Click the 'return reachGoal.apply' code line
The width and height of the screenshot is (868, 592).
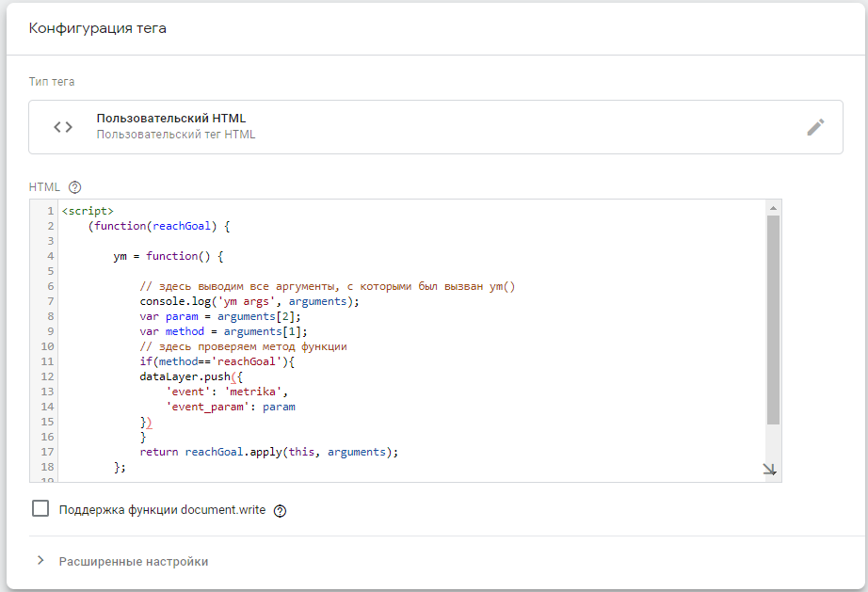pos(268,452)
